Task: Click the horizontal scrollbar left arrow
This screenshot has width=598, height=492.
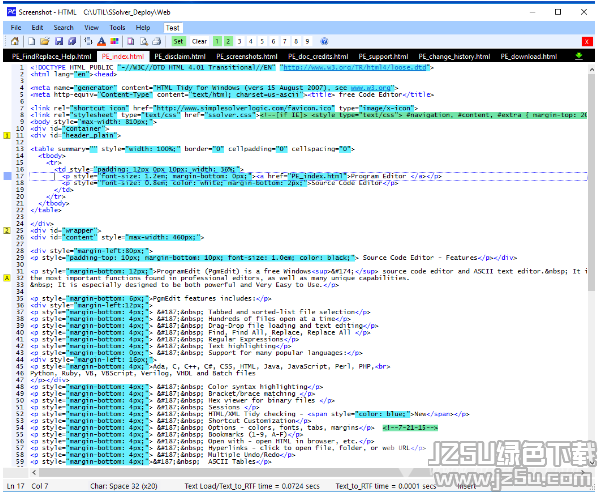Action: (x=34, y=472)
